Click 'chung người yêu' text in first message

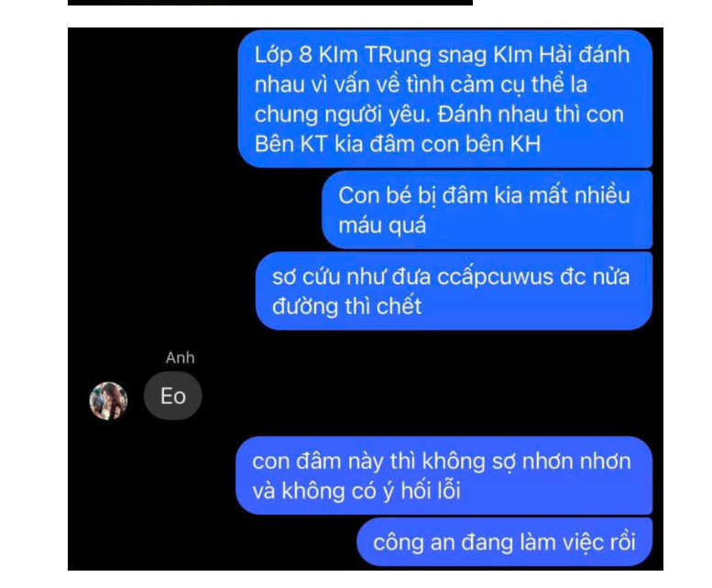(x=342, y=114)
